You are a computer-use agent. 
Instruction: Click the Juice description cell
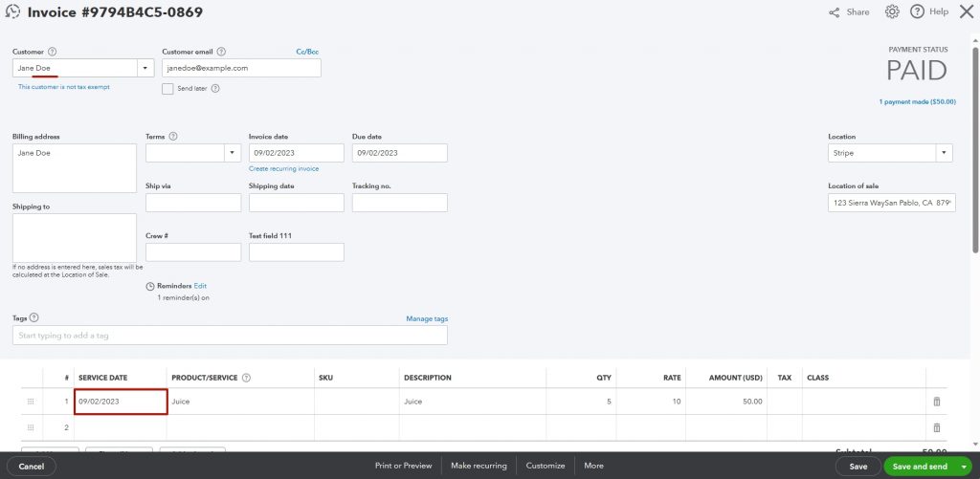click(x=473, y=402)
